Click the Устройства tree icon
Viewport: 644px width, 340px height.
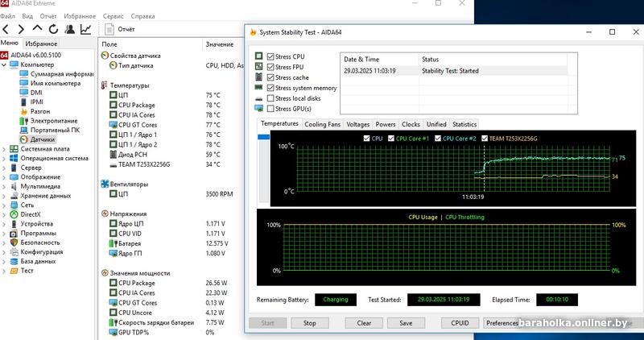coord(14,224)
